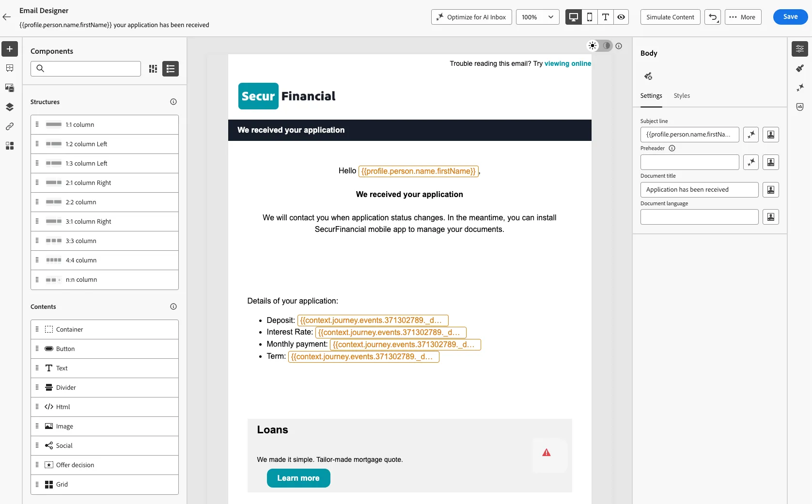Open the viewing online link
This screenshot has width=812, height=504.
[x=567, y=63]
